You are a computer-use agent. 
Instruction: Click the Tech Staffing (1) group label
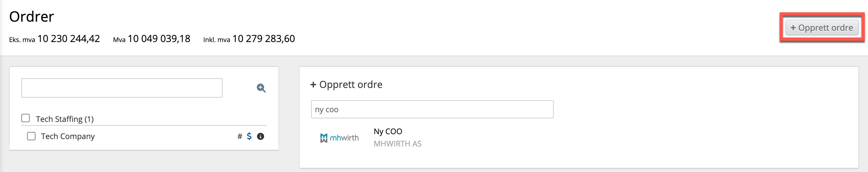click(x=65, y=119)
